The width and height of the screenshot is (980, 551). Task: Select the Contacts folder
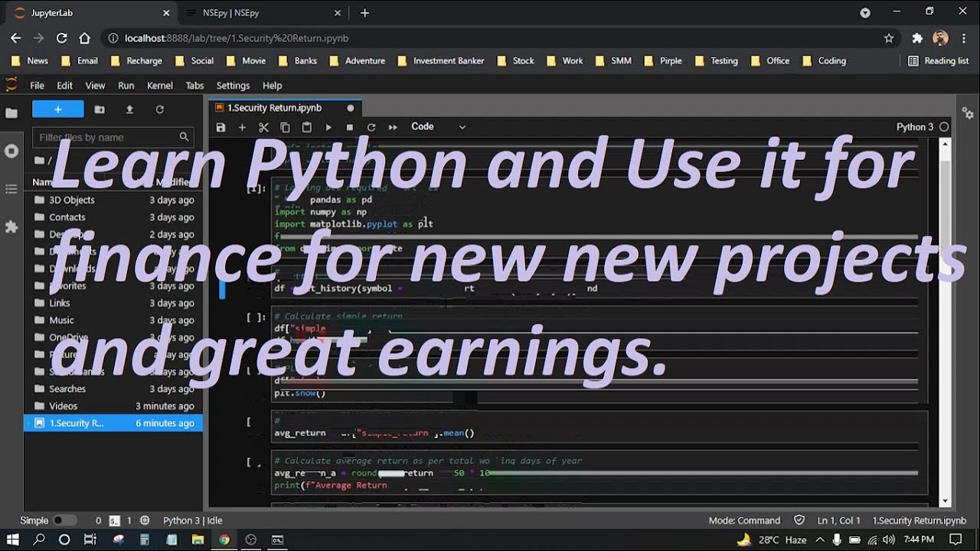113,217
